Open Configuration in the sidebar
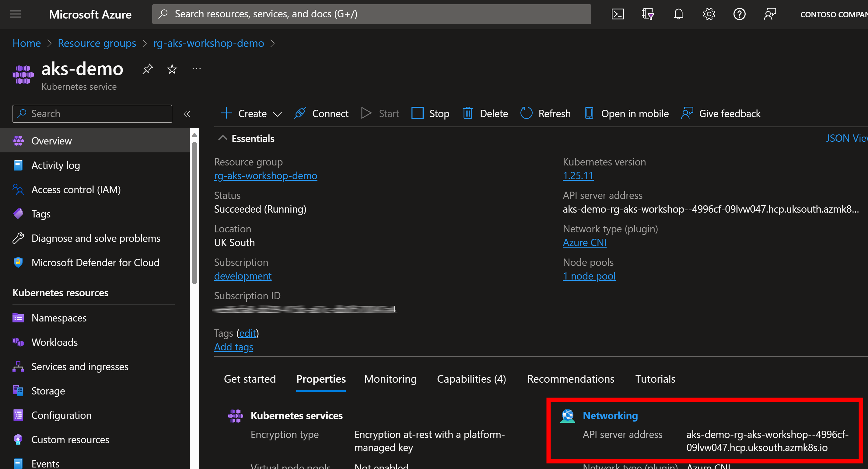The width and height of the screenshot is (868, 469). click(x=94, y=415)
